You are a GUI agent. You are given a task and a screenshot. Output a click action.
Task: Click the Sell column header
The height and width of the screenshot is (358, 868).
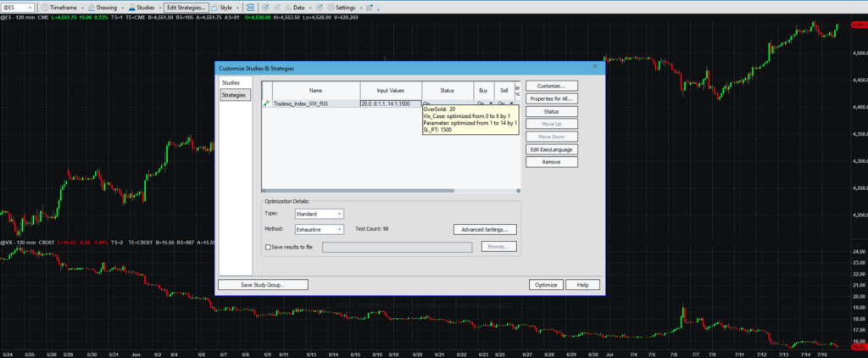coord(504,90)
